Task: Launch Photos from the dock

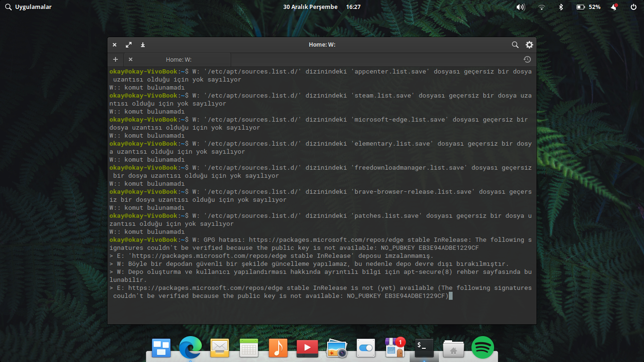Action: coord(337,348)
